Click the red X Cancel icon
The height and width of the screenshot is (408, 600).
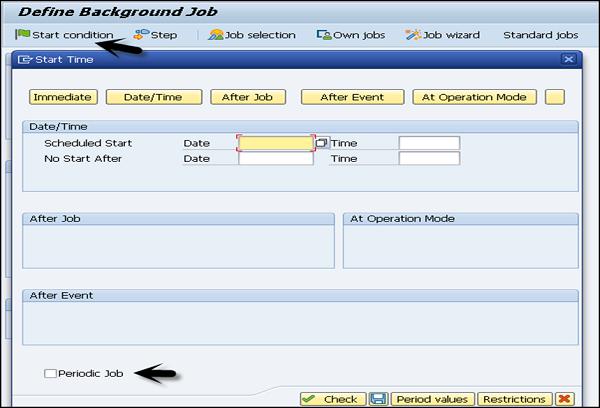click(x=565, y=399)
